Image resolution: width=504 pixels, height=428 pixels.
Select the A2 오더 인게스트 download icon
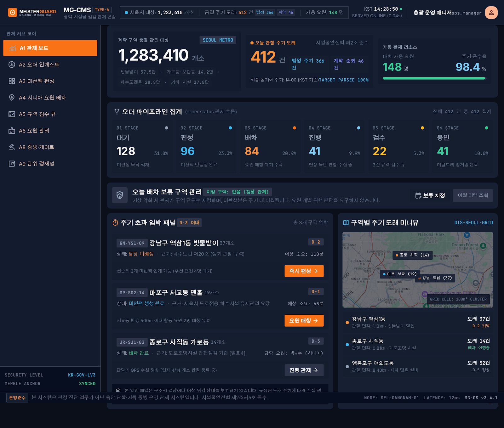pyautogui.click(x=12, y=65)
